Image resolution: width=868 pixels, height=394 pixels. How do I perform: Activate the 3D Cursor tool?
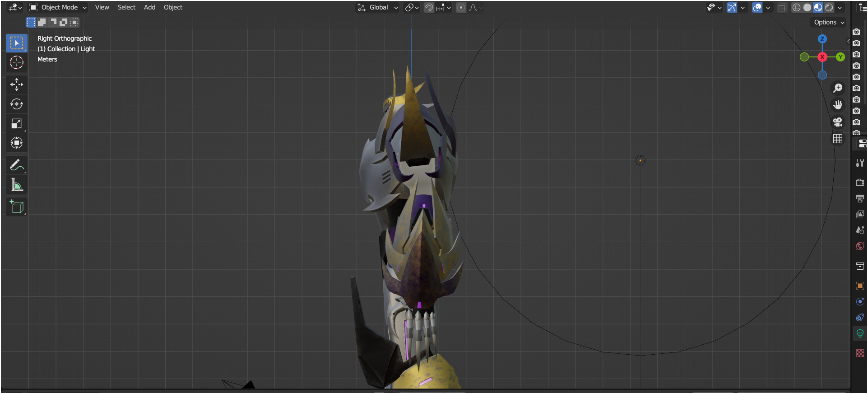(17, 62)
